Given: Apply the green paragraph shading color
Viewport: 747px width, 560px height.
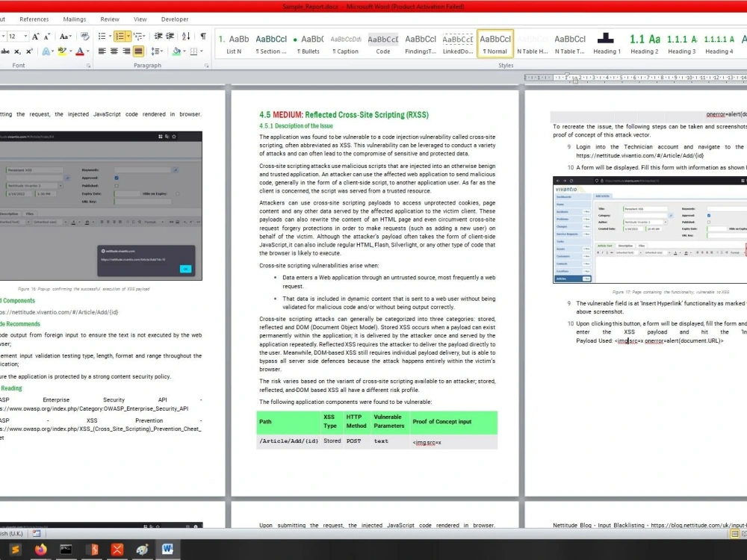Looking at the screenshot, I should click(176, 52).
